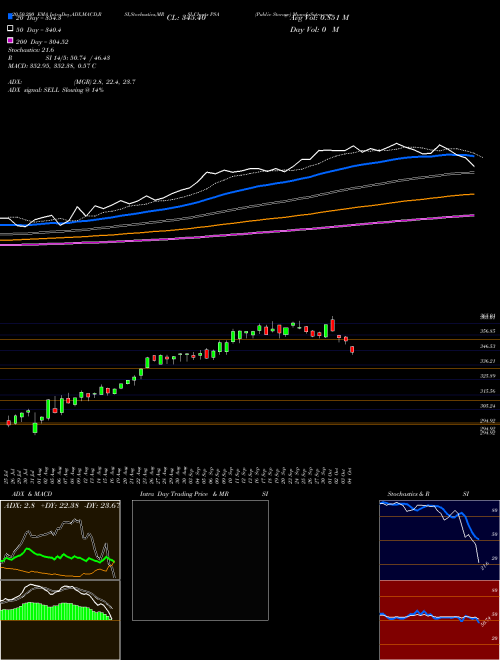This screenshot has height=660, width=500.
Task: Click the 'MACD: 332.95, 332.38, 0.57 C' line
Action: pyautogui.click(x=52, y=66)
